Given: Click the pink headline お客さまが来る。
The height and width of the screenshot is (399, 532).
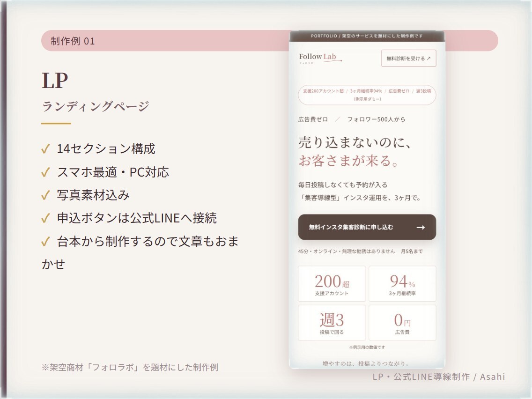Looking at the screenshot, I should point(349,161).
